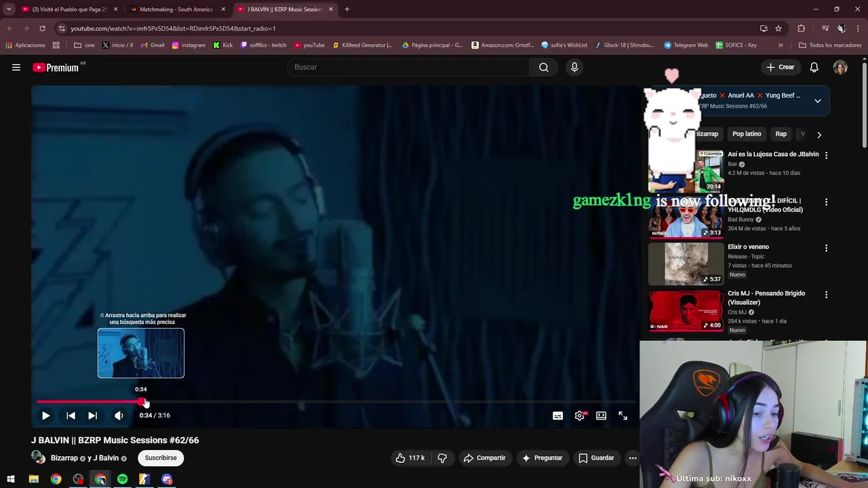Like the video with 117 k likes
Screen dimensions: 868x488
(410, 458)
